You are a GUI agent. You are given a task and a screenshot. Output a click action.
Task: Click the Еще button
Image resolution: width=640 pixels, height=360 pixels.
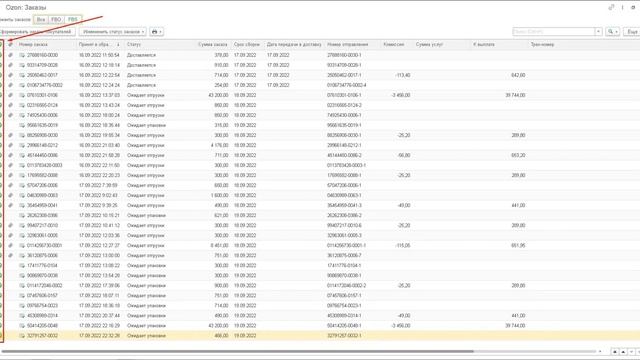[x=631, y=31]
